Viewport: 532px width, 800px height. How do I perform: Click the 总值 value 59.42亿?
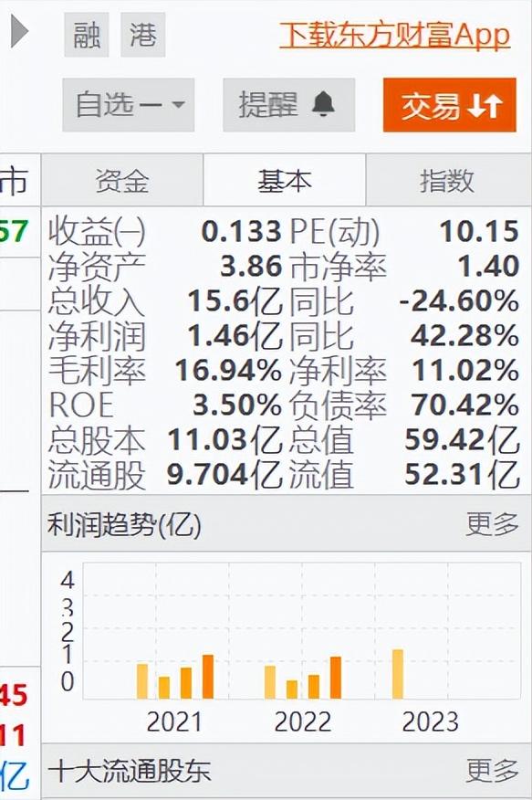(462, 440)
